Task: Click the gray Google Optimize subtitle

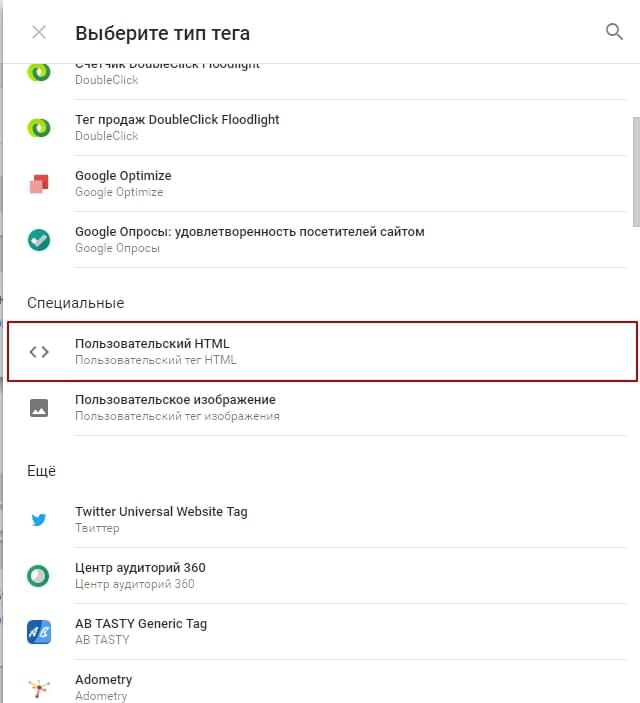Action: click(x=119, y=192)
